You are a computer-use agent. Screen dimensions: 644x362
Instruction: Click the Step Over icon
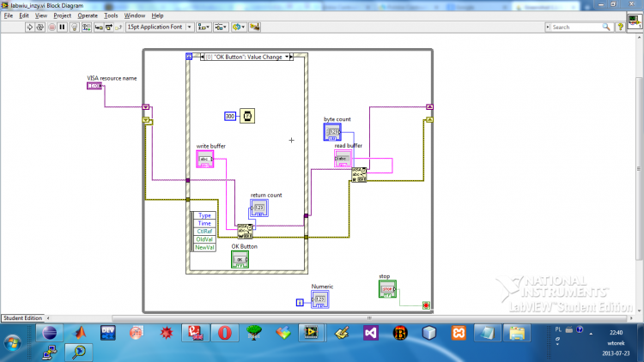[x=109, y=27]
